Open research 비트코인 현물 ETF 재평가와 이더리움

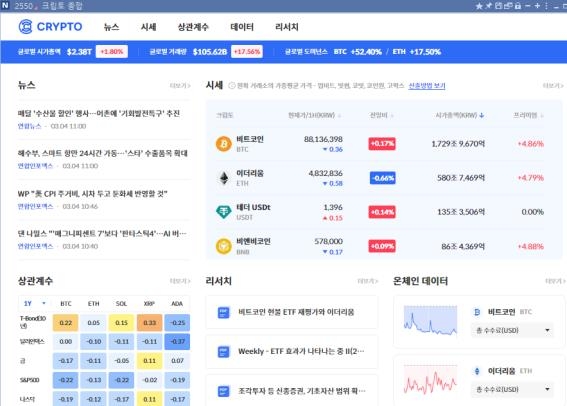coord(296,312)
